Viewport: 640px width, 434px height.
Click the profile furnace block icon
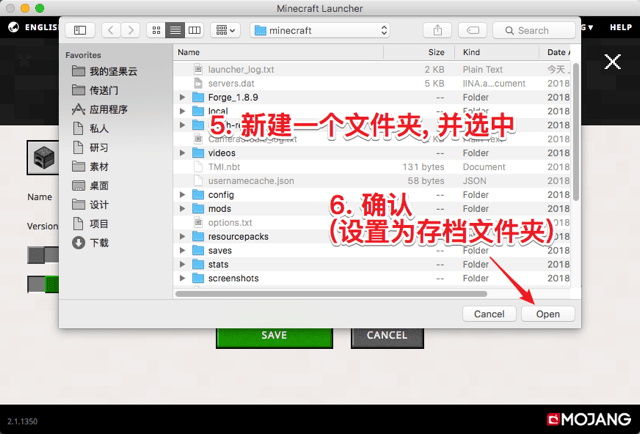[43, 158]
